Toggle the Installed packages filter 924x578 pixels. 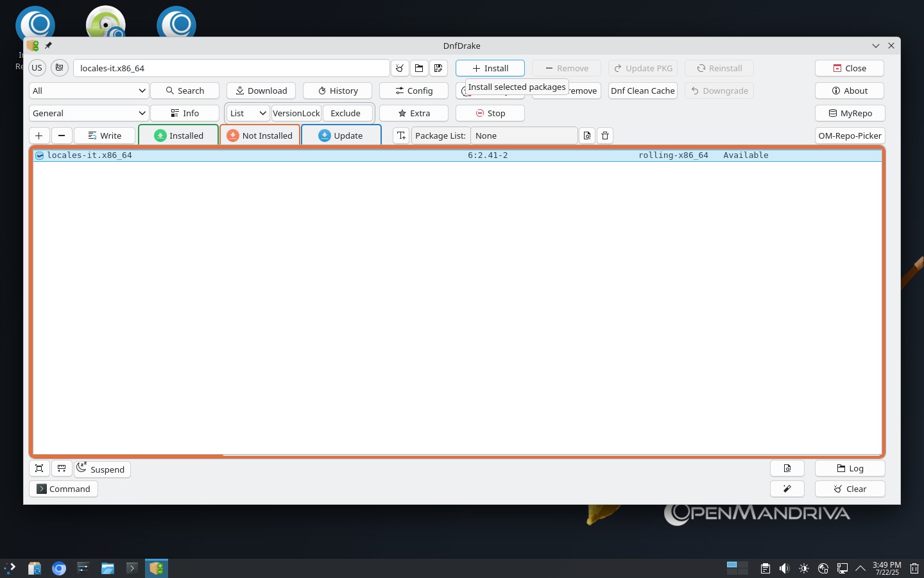(178, 136)
